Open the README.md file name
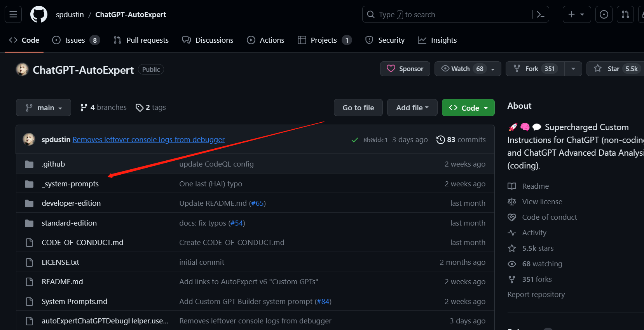The image size is (644, 330). [62, 282]
